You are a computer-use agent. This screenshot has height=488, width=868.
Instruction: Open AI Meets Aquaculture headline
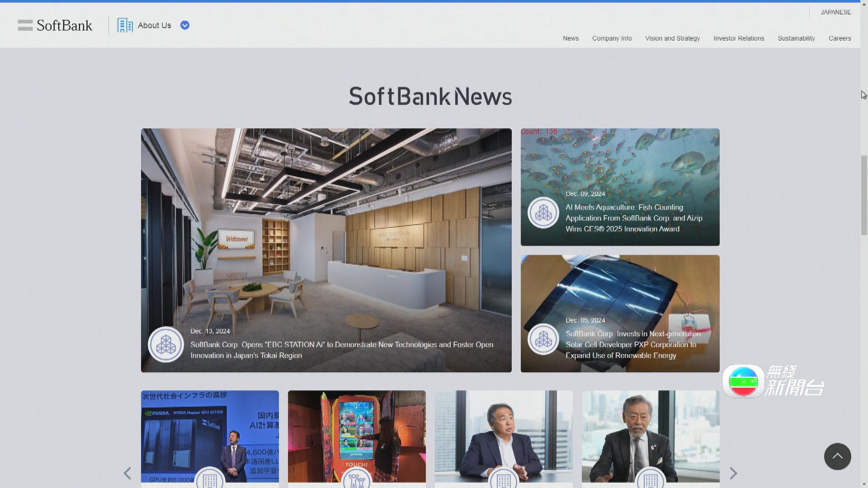[x=634, y=218]
